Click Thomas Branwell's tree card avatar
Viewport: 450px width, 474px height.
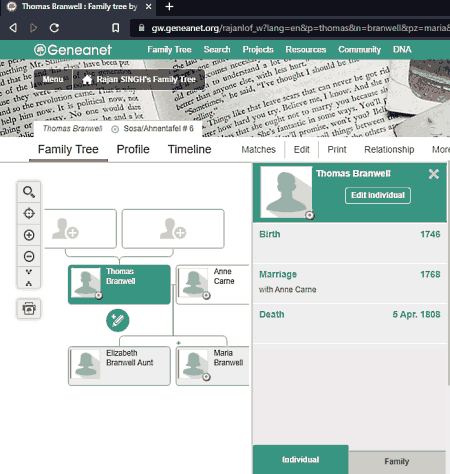[86, 284]
